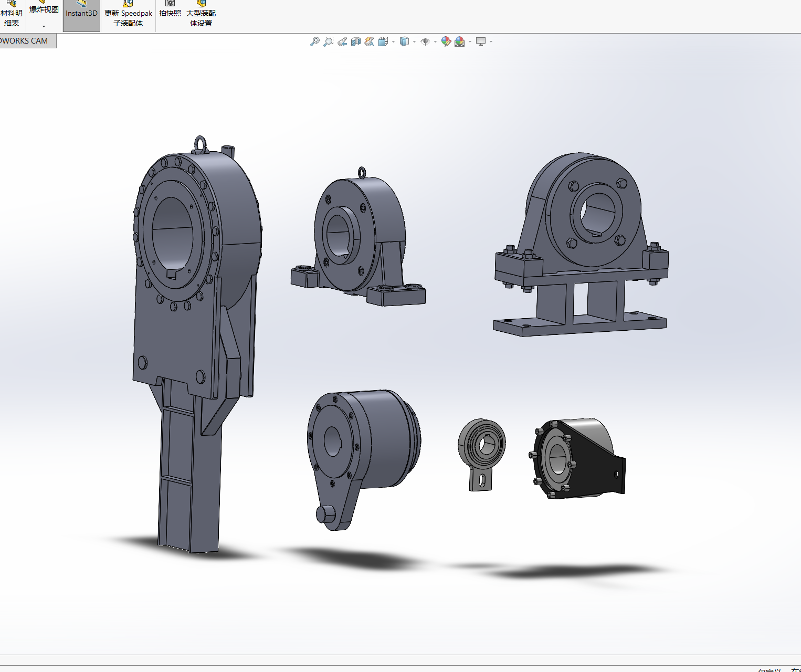
Task: Click 更新 Speedpak 子装配体
Action: (128, 14)
